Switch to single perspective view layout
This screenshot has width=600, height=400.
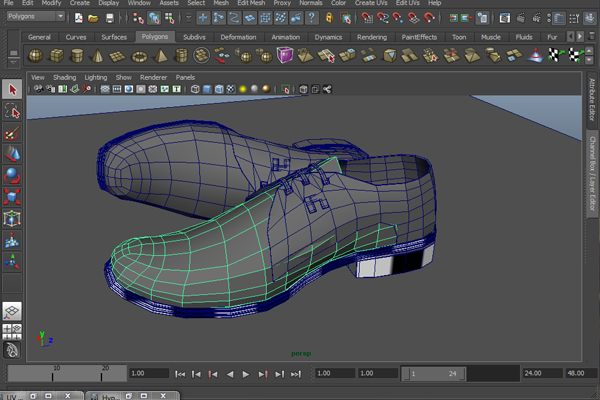12,311
